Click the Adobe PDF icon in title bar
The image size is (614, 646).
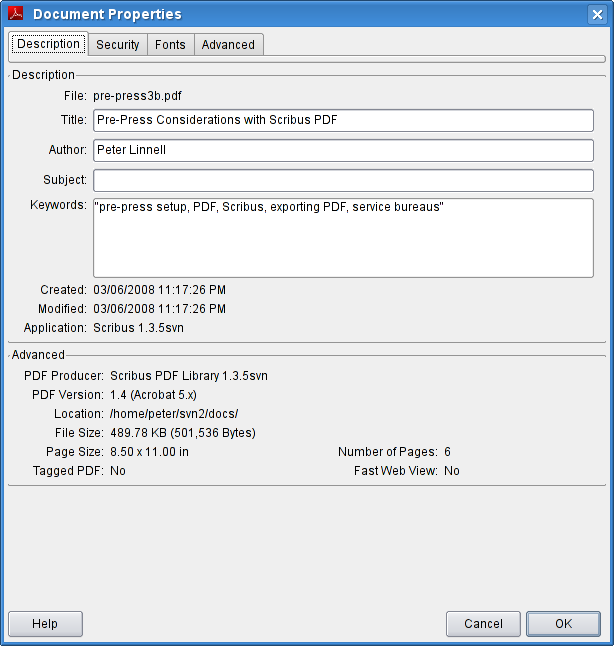[16, 14]
